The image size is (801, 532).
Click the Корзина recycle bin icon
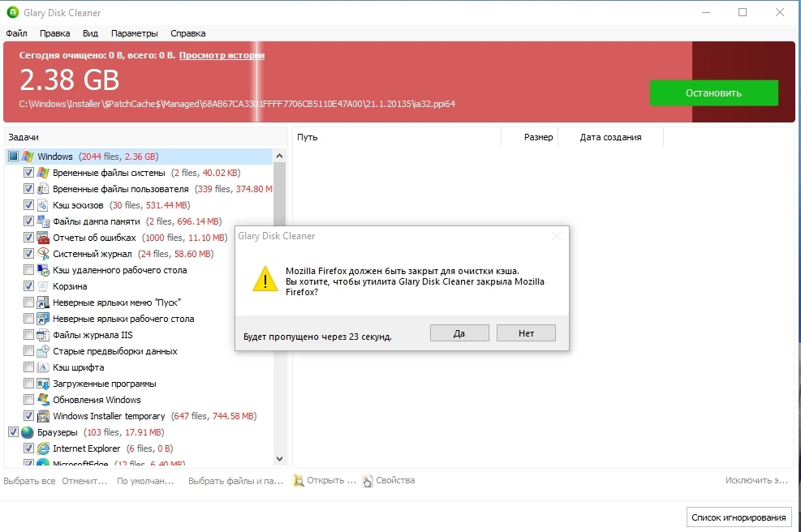tap(44, 286)
